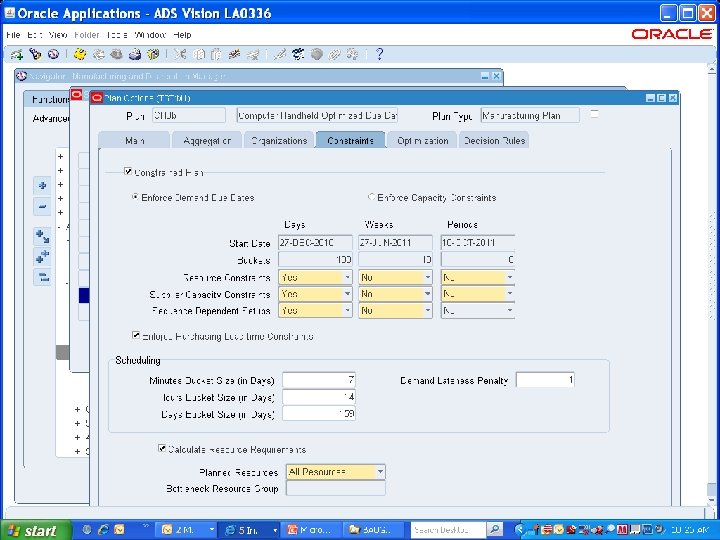Open Supplier Capacity Constraints Periods dropdown
This screenshot has height=540, width=720.
[x=510, y=294]
